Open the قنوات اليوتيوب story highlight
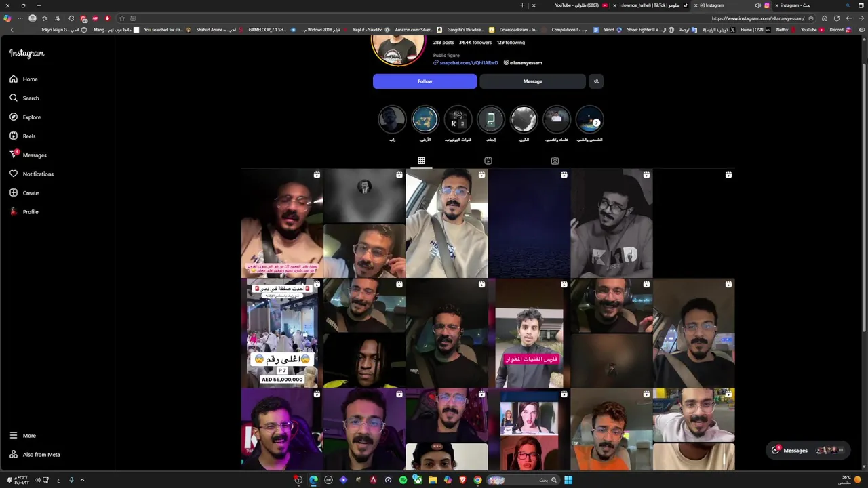Viewport: 868px width, 488px height. (x=458, y=124)
